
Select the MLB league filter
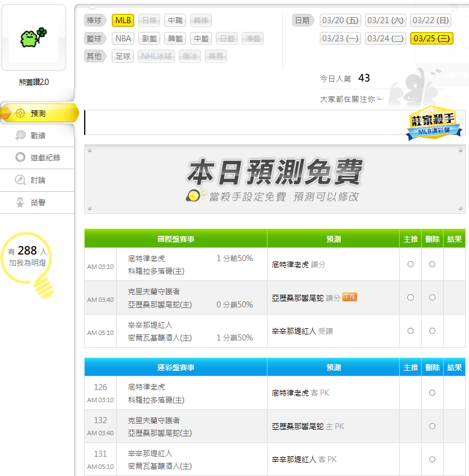[x=123, y=20]
